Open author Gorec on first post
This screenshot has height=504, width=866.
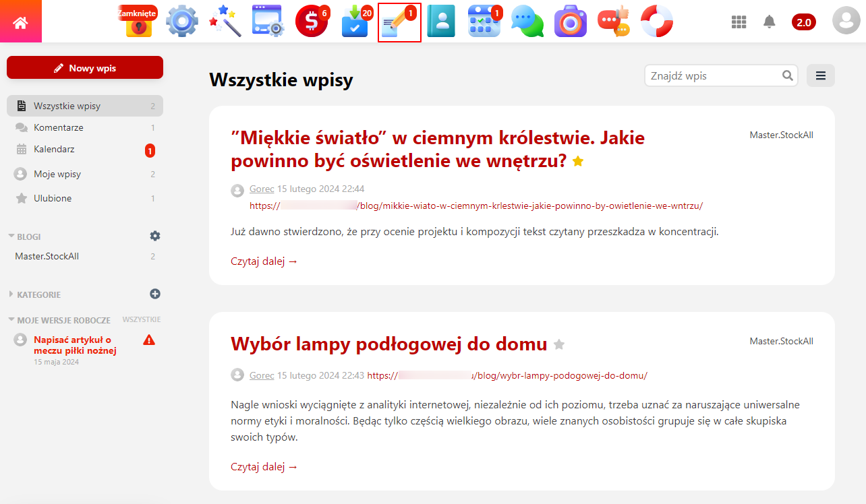coord(262,189)
